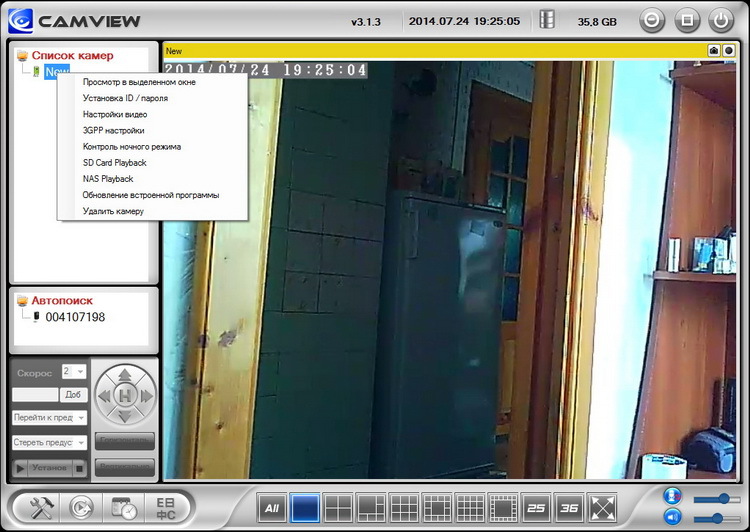Click the Автопоиск tree root

pos(62,301)
